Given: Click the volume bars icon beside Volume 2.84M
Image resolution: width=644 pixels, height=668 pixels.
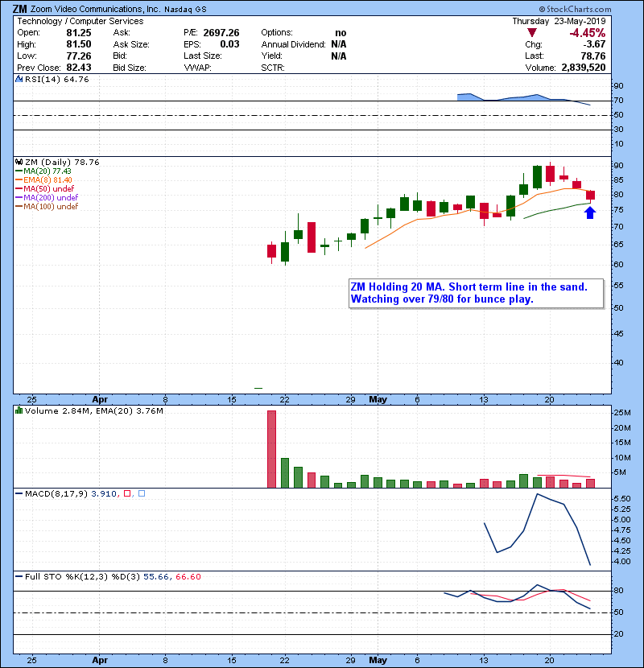Looking at the screenshot, I should (19, 410).
